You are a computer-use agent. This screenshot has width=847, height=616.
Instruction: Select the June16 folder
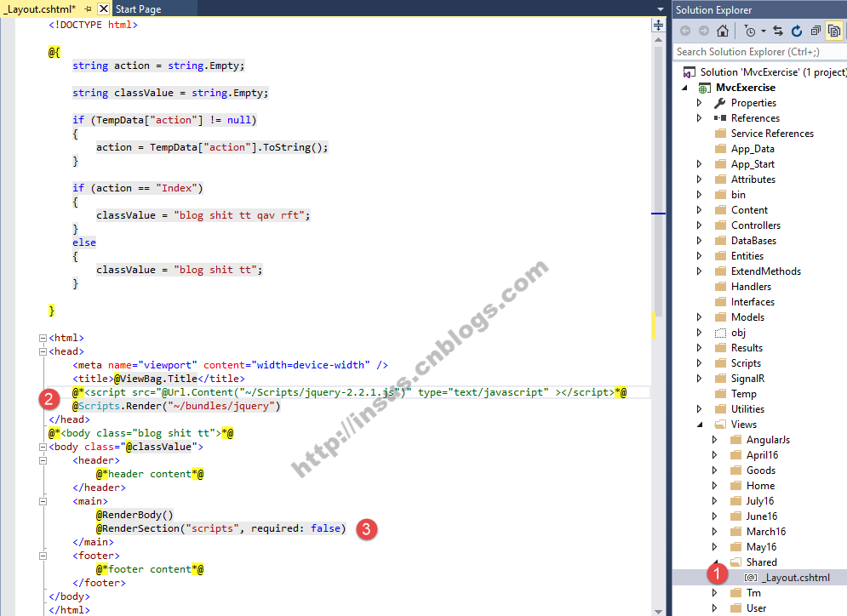tap(762, 516)
